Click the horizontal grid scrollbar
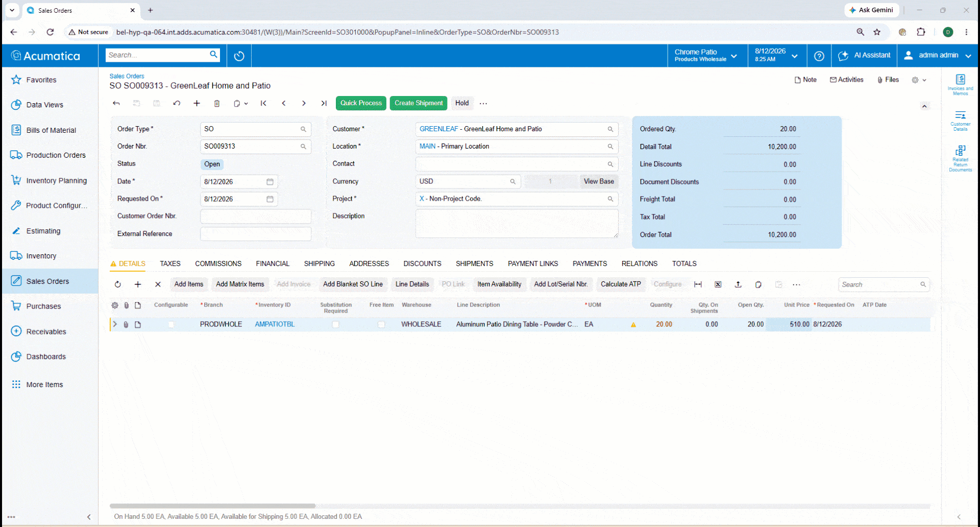Image resolution: width=980 pixels, height=527 pixels. (212, 506)
